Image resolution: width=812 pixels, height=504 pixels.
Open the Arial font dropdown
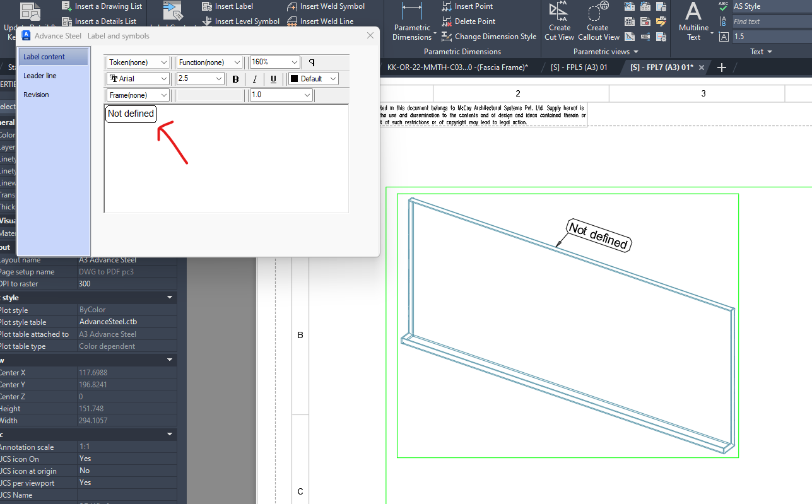(138, 79)
